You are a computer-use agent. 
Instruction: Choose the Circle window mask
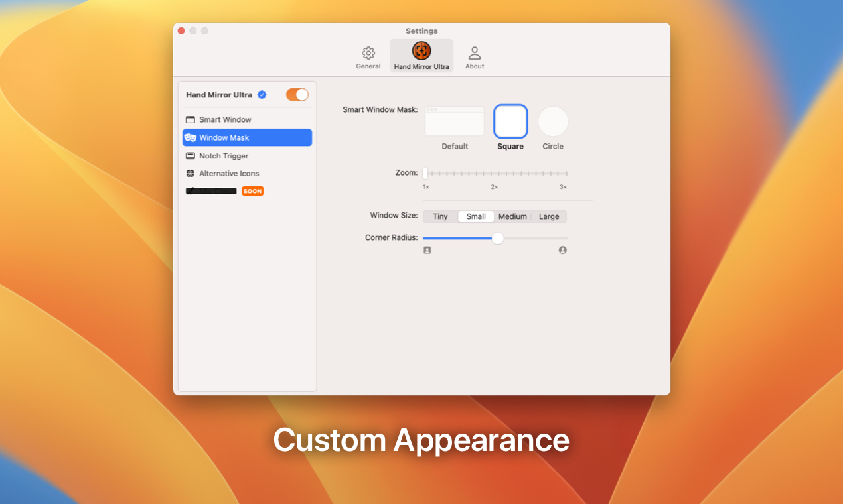pyautogui.click(x=553, y=121)
